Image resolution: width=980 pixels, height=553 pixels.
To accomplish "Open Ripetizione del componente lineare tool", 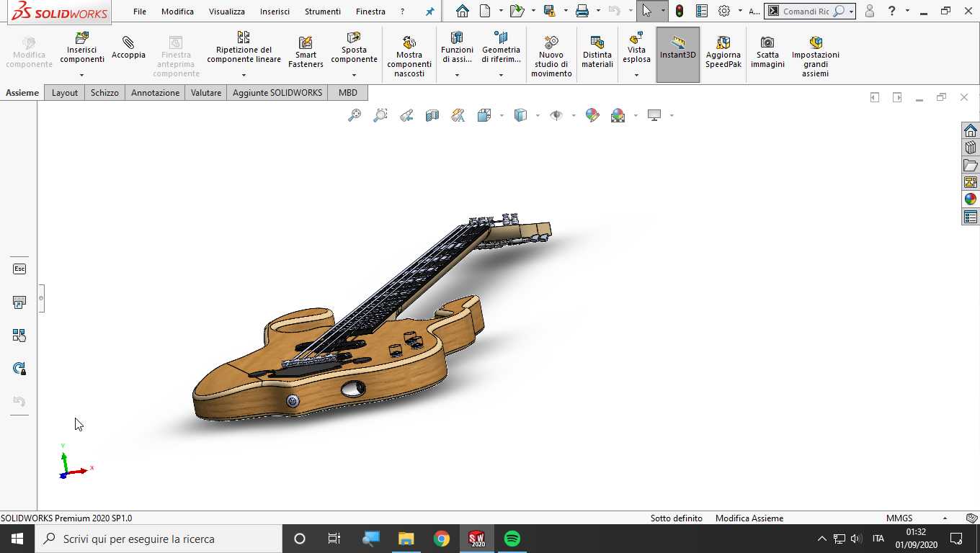I will [x=244, y=48].
